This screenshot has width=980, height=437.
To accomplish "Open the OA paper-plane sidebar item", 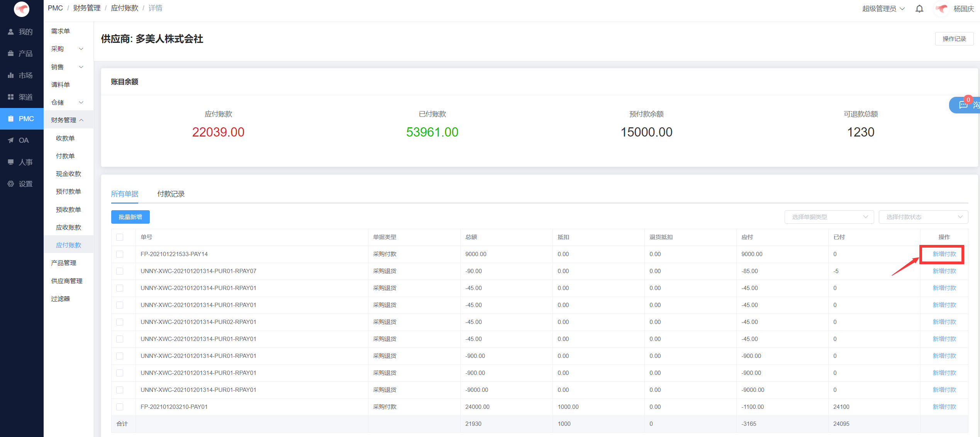I will point(11,140).
